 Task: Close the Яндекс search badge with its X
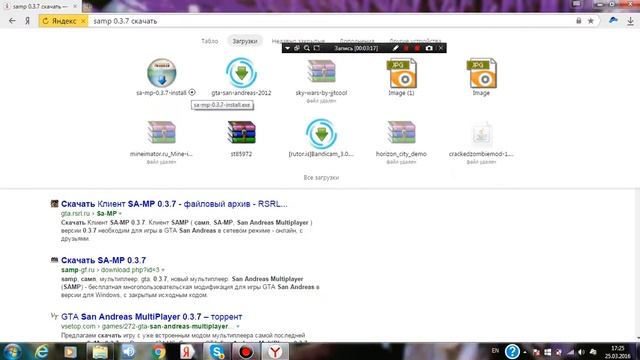click(x=83, y=21)
